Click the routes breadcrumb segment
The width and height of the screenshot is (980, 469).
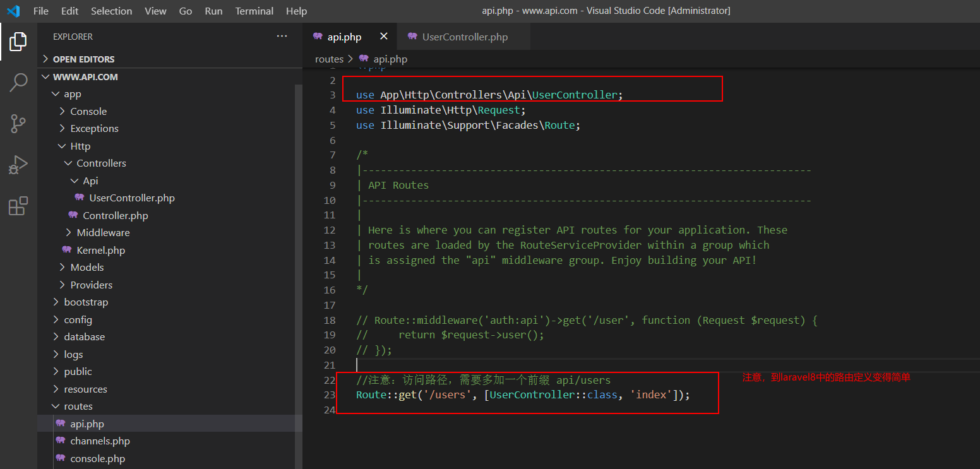[x=329, y=59]
